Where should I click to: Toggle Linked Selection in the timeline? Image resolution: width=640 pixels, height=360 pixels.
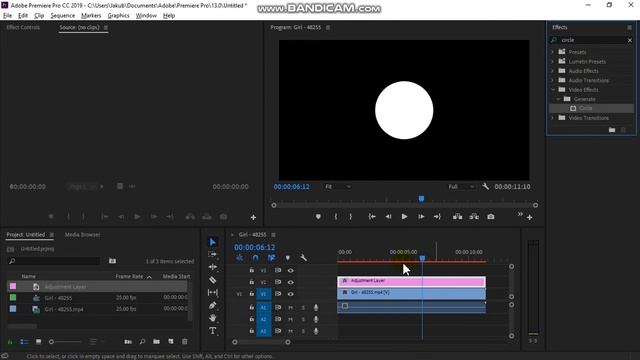click(x=271, y=258)
